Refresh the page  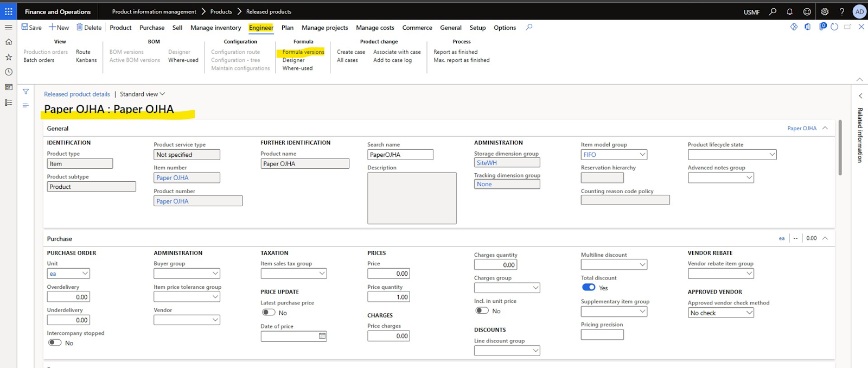[834, 27]
